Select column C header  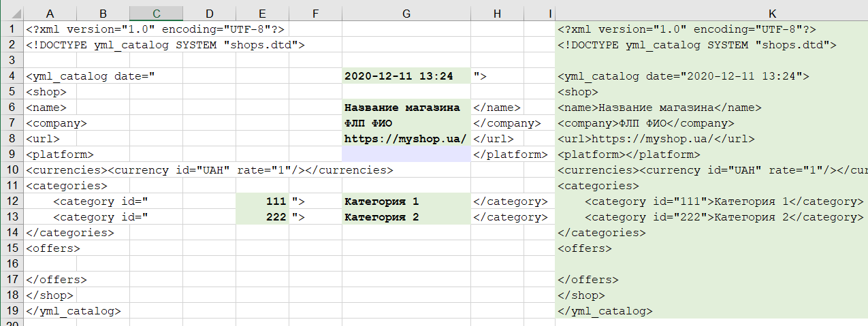(156, 13)
